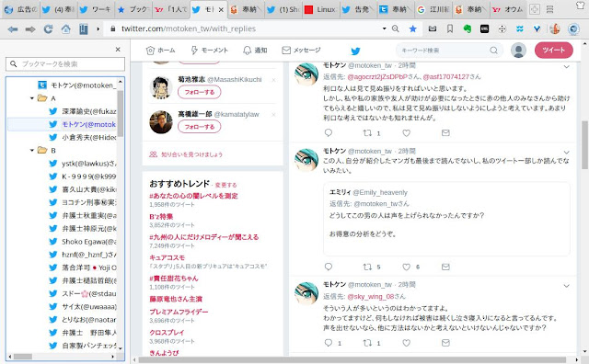Follow 高橋雄一郎
The height and width of the screenshot is (364, 589).
[x=200, y=127]
